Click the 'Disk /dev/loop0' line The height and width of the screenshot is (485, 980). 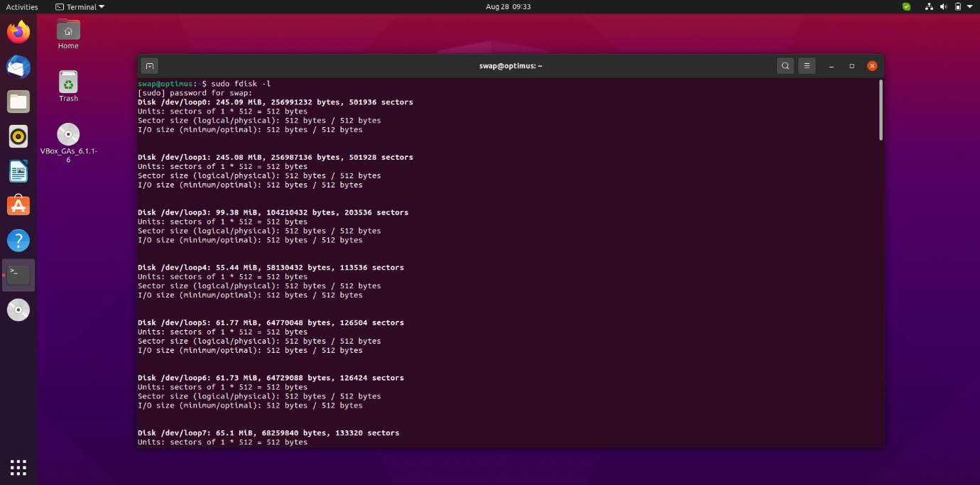point(276,102)
